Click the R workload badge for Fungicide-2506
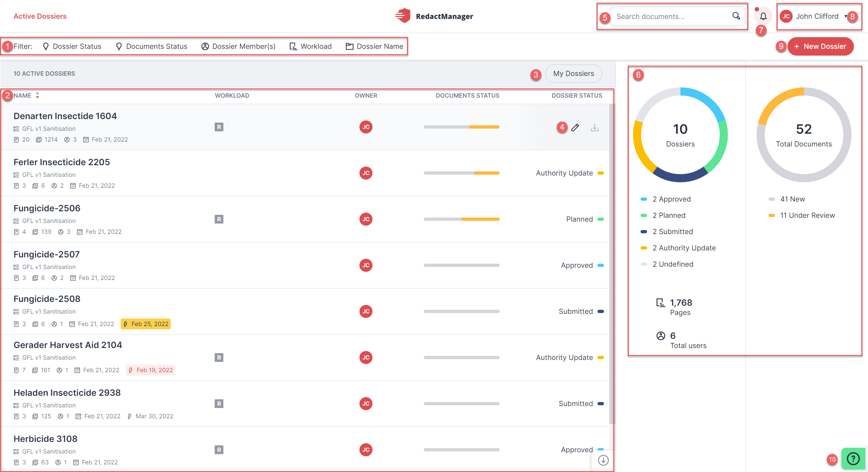 [x=219, y=219]
